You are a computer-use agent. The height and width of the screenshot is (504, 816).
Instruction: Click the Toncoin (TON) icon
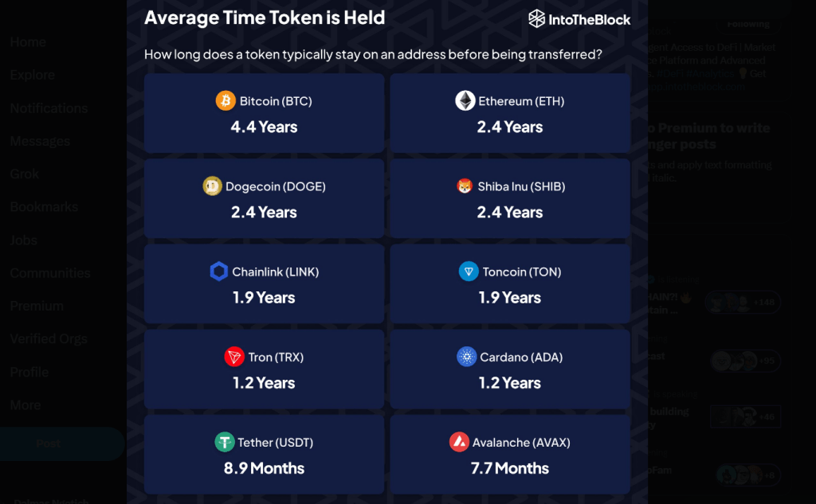pyautogui.click(x=469, y=272)
